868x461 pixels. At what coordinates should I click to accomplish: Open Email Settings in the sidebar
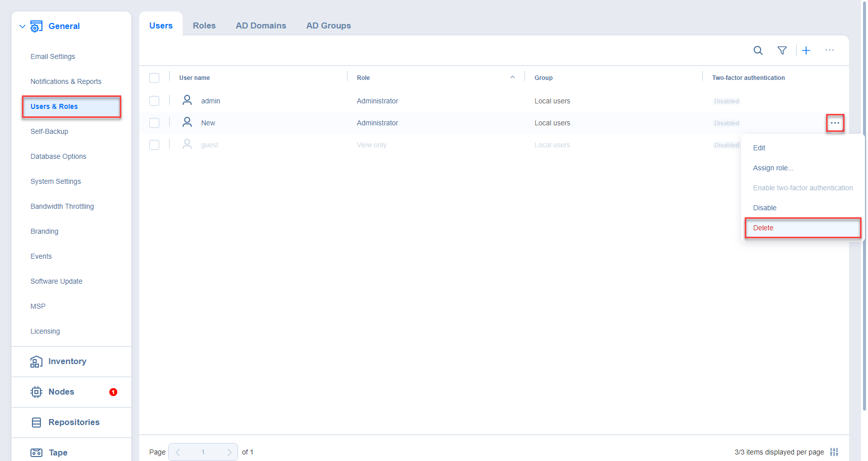(52, 56)
